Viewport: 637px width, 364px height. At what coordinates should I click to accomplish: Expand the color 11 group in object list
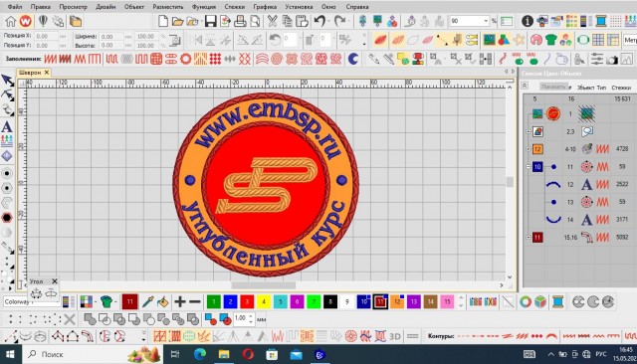tap(529, 237)
